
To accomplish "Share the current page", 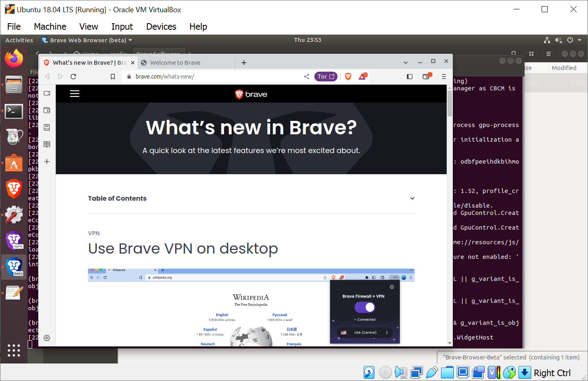I will (307, 77).
